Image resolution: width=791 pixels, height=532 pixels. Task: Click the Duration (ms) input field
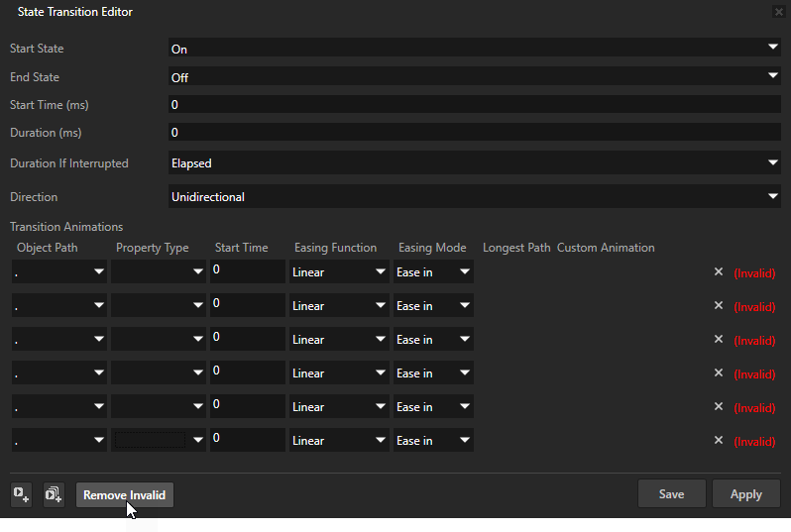474,133
